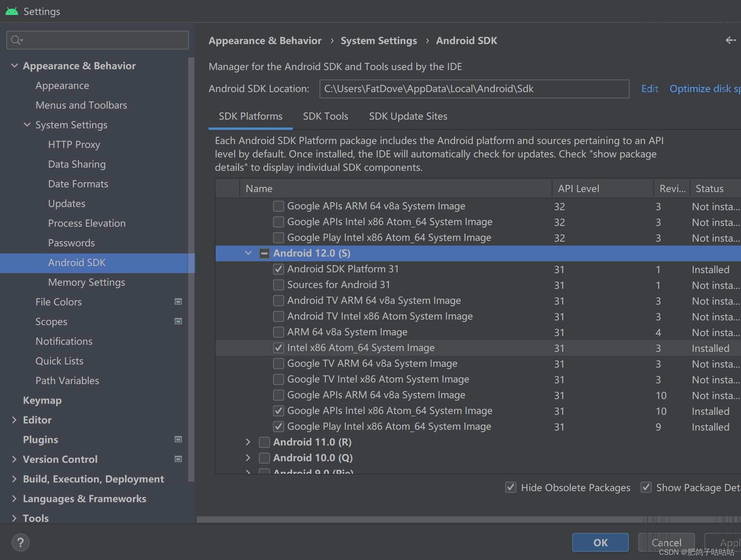Viewport: 741px width, 560px height.
Task: Open Memory Settings page
Action: click(x=87, y=282)
